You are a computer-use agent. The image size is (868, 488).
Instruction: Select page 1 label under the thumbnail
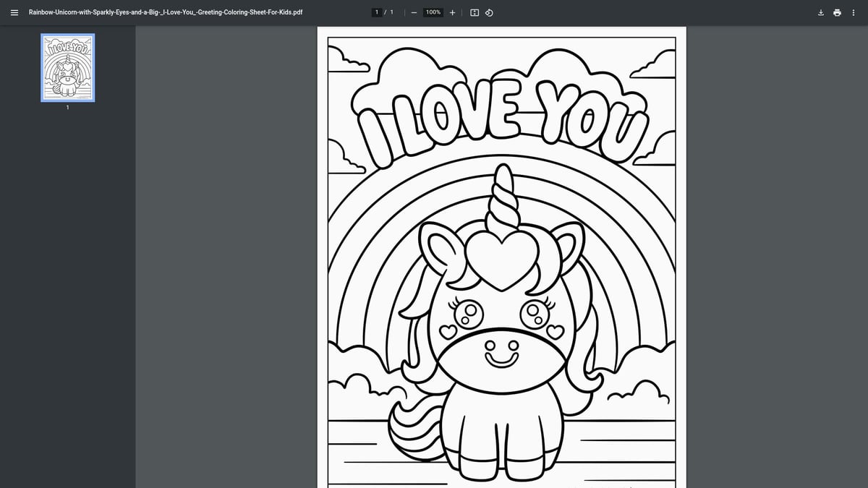pos(67,107)
